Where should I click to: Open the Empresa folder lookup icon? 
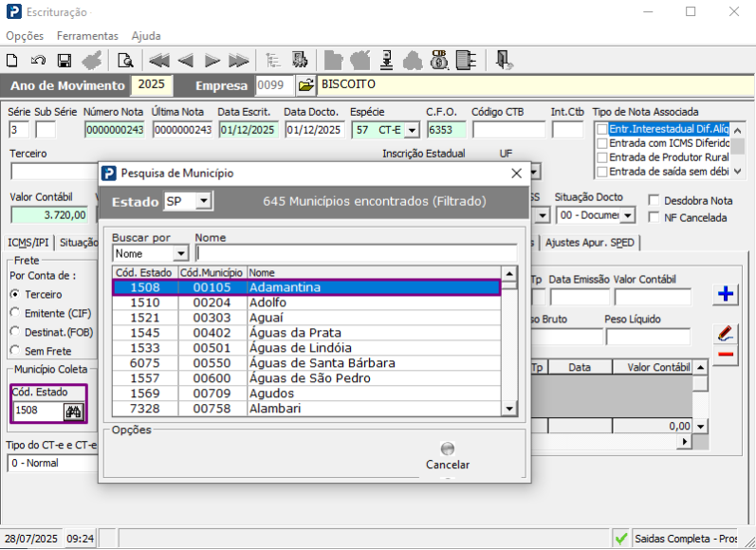point(305,85)
